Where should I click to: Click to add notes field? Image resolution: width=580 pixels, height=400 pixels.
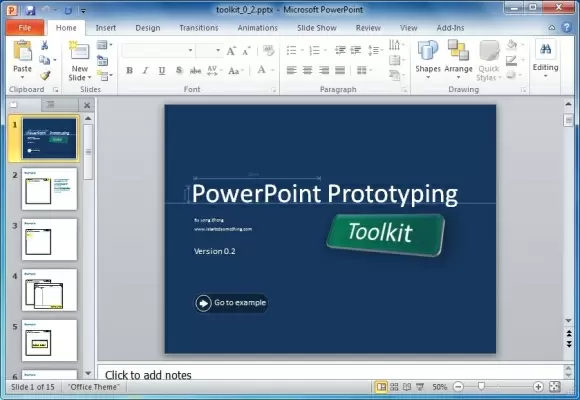[x=330, y=373]
